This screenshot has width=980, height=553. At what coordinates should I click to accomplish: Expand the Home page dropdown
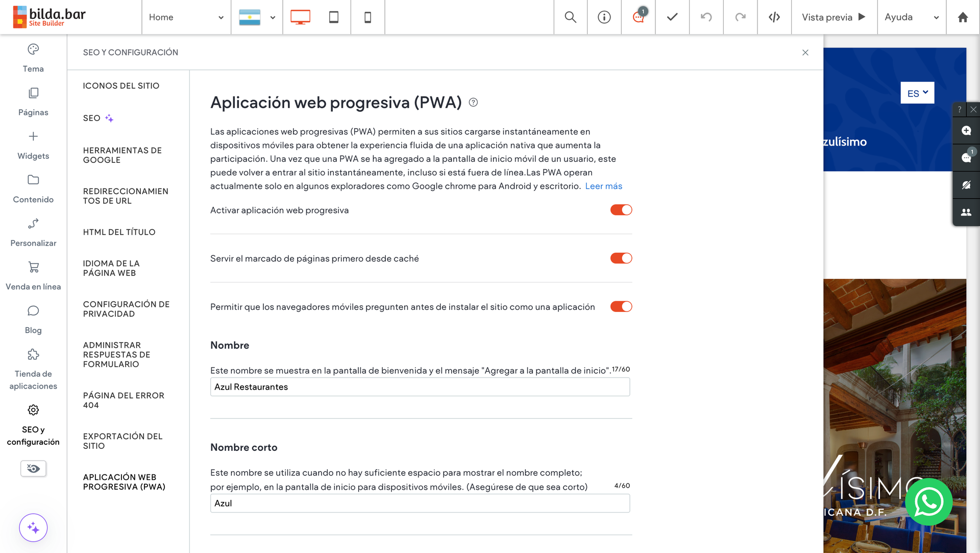186,17
